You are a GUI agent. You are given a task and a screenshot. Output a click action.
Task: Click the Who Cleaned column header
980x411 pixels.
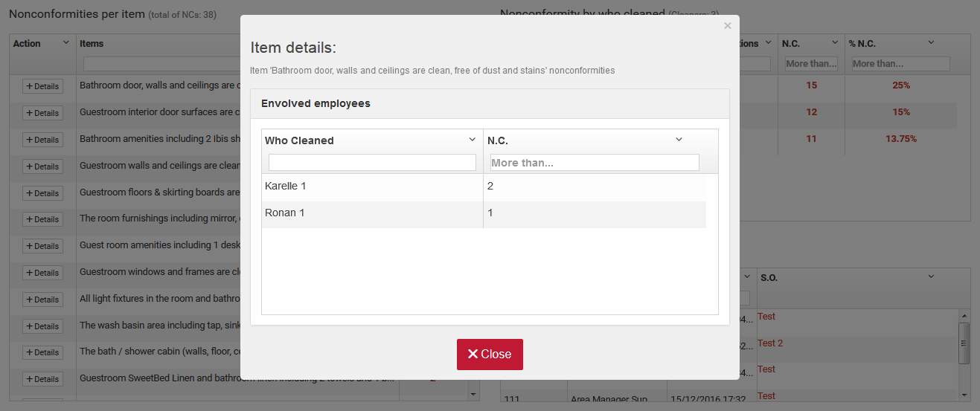coord(299,140)
